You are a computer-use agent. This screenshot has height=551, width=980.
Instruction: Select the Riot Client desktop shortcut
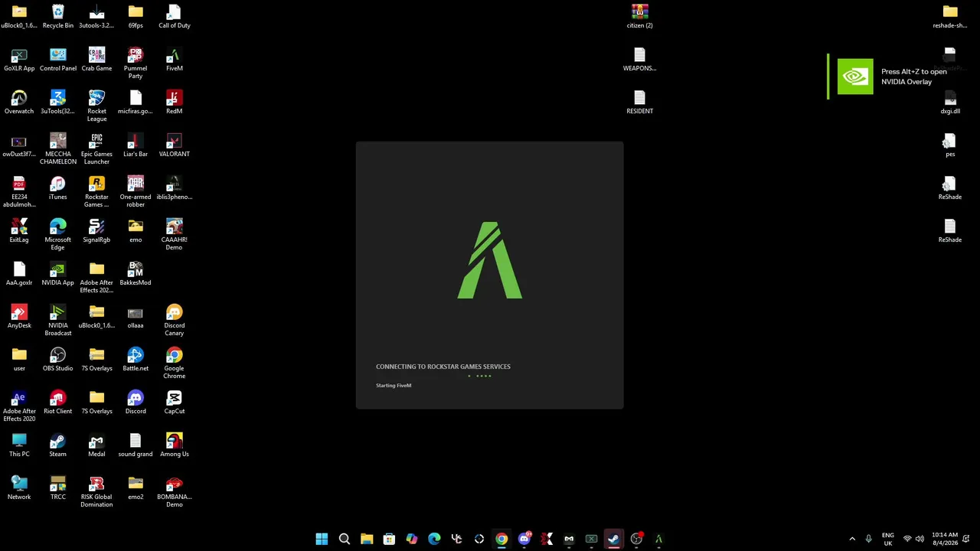click(58, 402)
